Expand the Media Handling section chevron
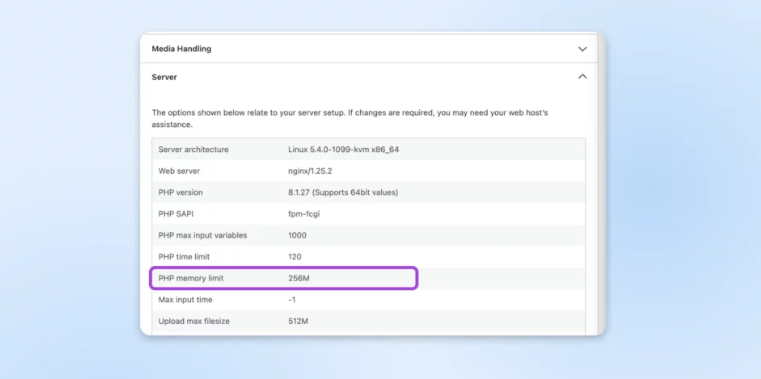The width and height of the screenshot is (761, 379). (582, 49)
